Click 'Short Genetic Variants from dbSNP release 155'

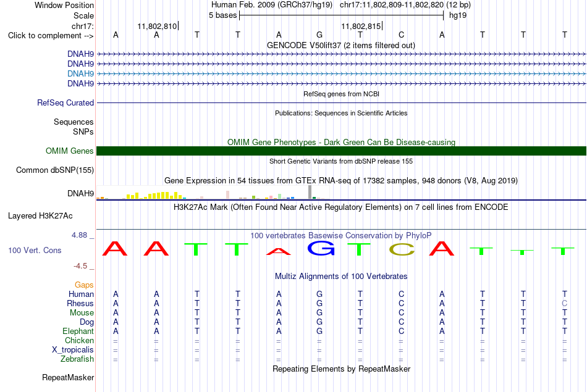pos(341,161)
